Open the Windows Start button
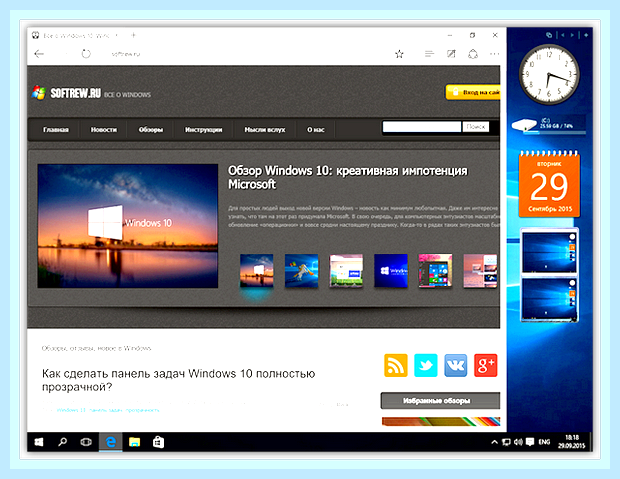 39,442
